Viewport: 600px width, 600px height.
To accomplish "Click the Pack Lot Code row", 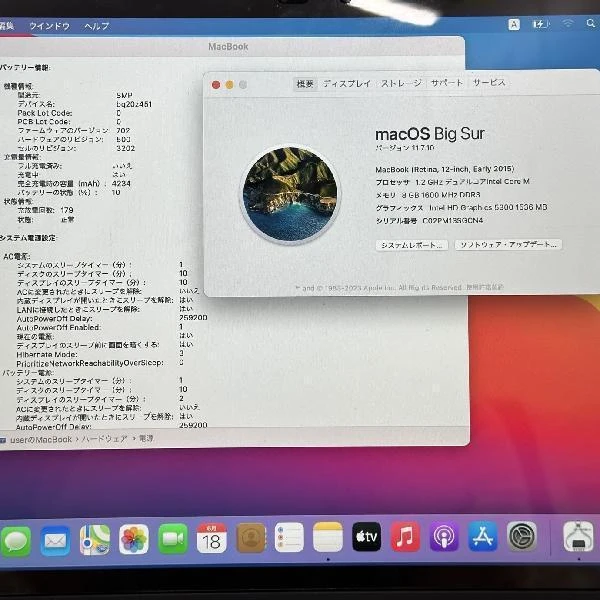I will click(69, 113).
